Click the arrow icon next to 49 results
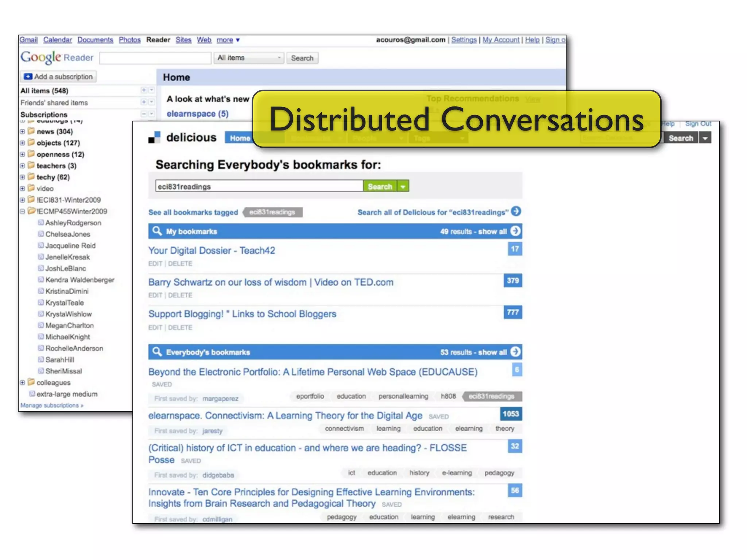 coord(515,231)
